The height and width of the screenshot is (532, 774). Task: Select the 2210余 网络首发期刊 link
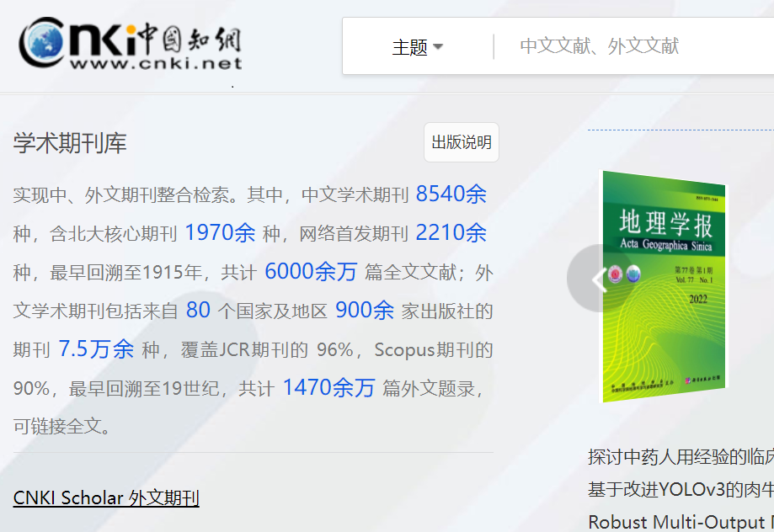451,233
